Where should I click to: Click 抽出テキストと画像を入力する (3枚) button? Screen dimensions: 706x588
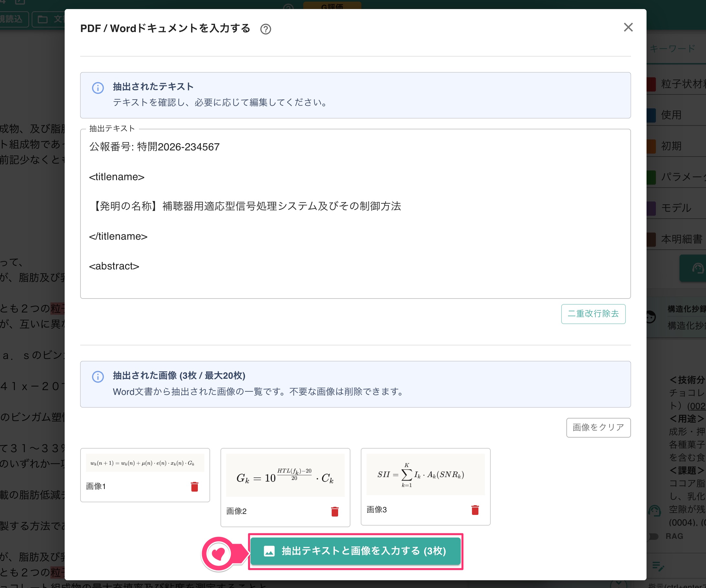(355, 551)
